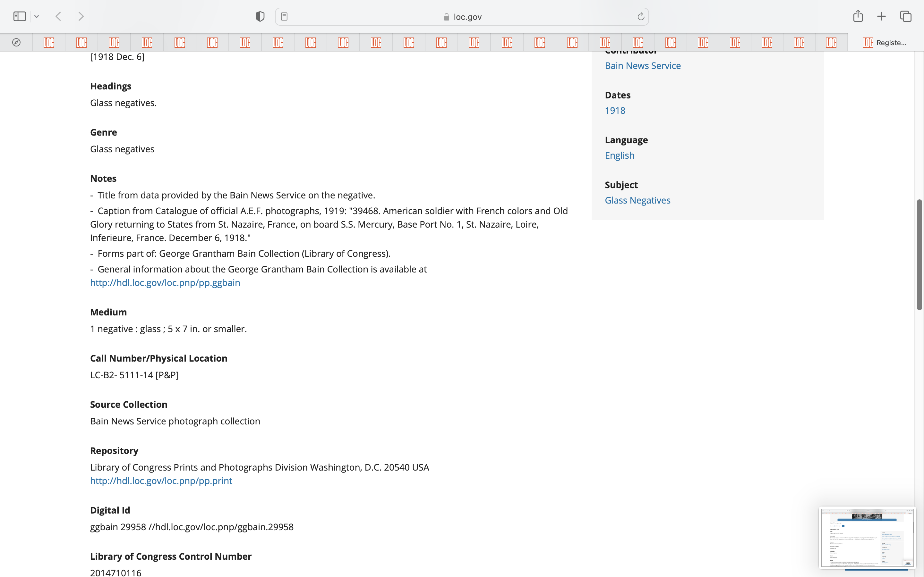Click the English language link
This screenshot has width=924, height=577.
point(619,155)
